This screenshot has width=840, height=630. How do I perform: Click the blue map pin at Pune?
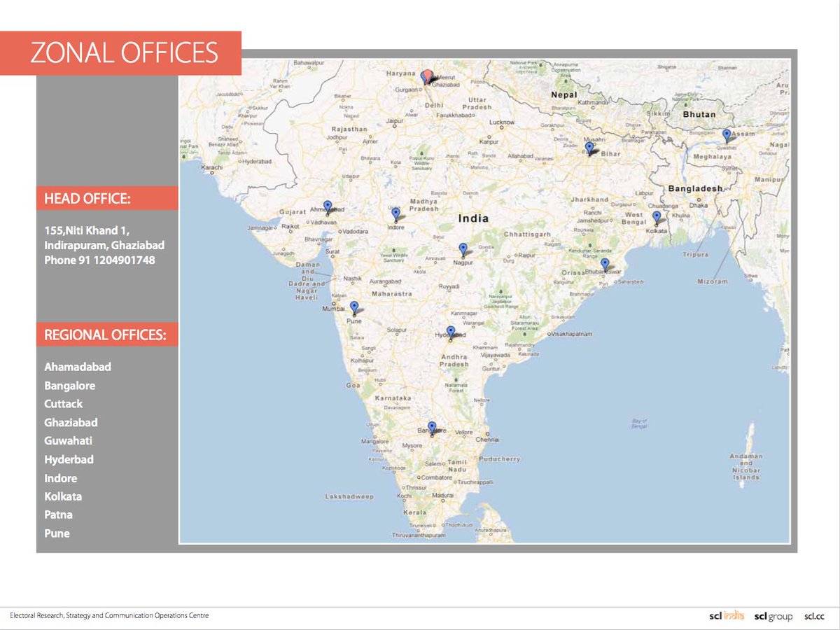point(354,307)
